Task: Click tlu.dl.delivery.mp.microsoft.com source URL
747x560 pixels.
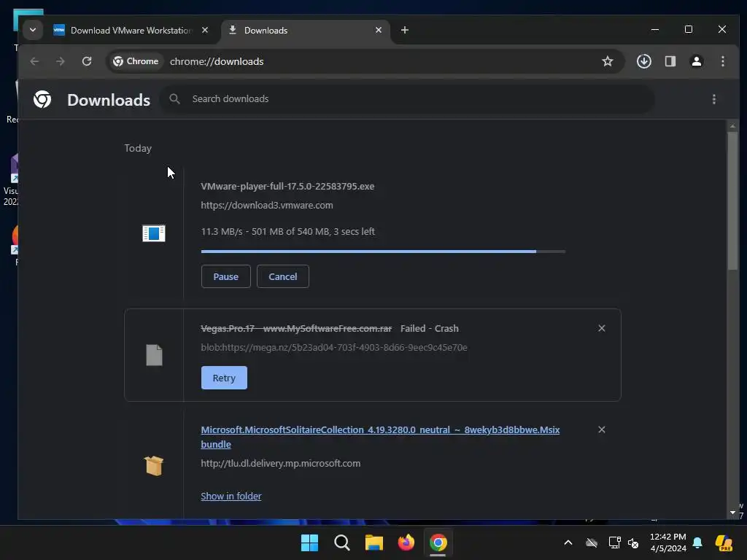Action: click(281, 463)
